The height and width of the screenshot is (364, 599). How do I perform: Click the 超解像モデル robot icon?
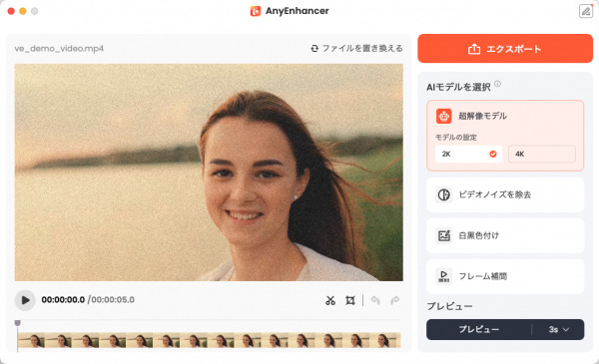click(443, 116)
